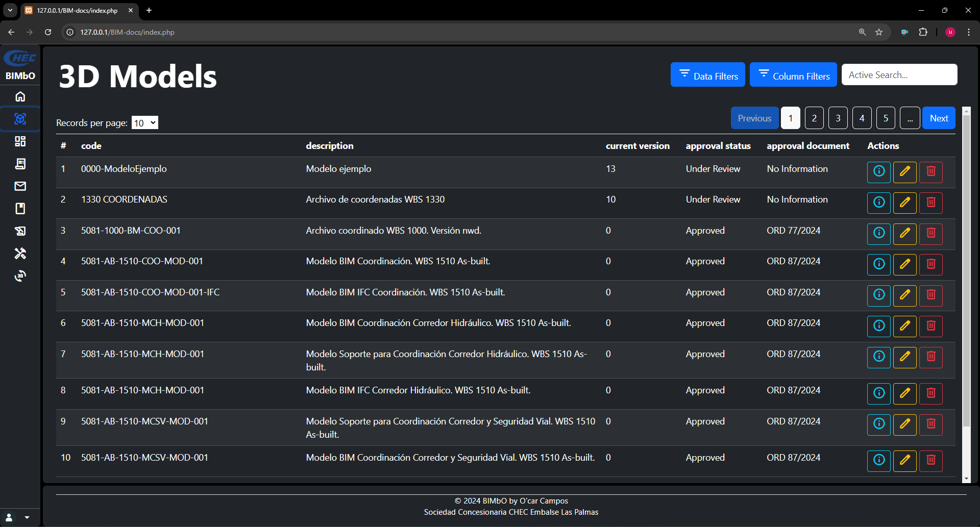The image size is (980, 527).
Task: Open the Home icon in sidebar
Action: [x=20, y=96]
